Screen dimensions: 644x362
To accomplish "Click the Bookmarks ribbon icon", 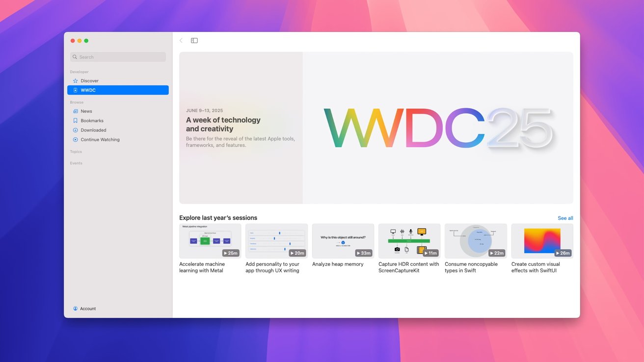I will click(x=75, y=121).
